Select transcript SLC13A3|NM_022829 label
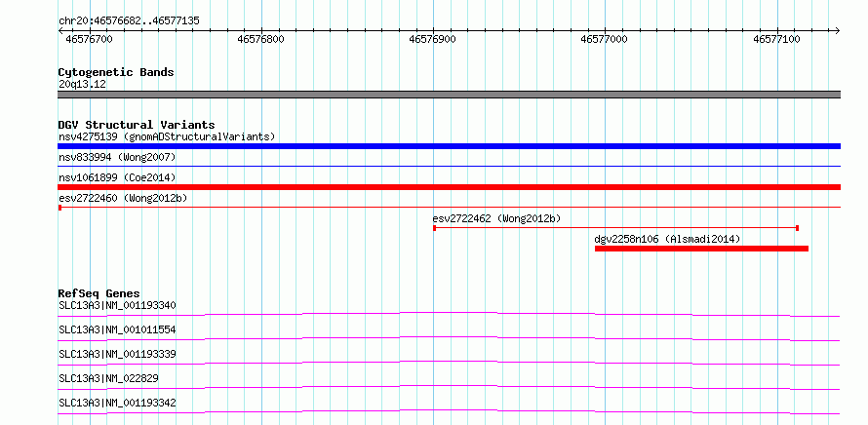The image size is (868, 425). [x=108, y=378]
